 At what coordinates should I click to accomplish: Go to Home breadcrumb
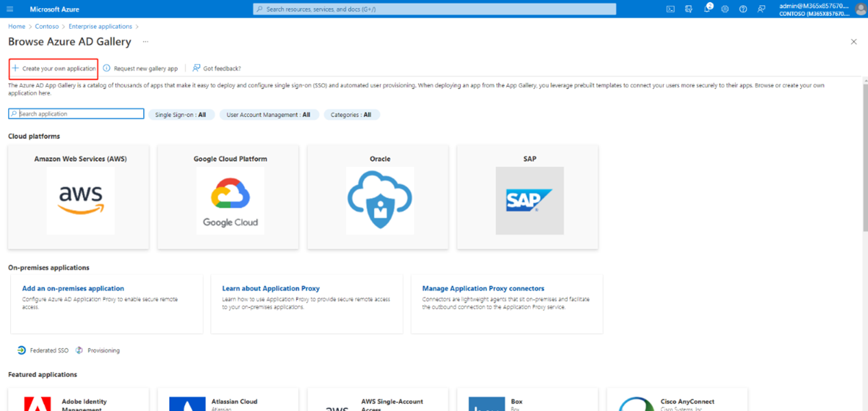(16, 27)
